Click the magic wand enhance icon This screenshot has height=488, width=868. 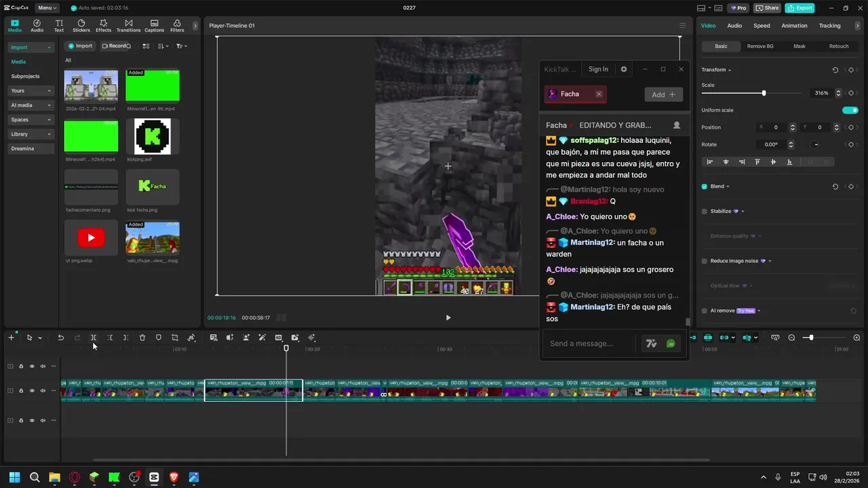262,338
